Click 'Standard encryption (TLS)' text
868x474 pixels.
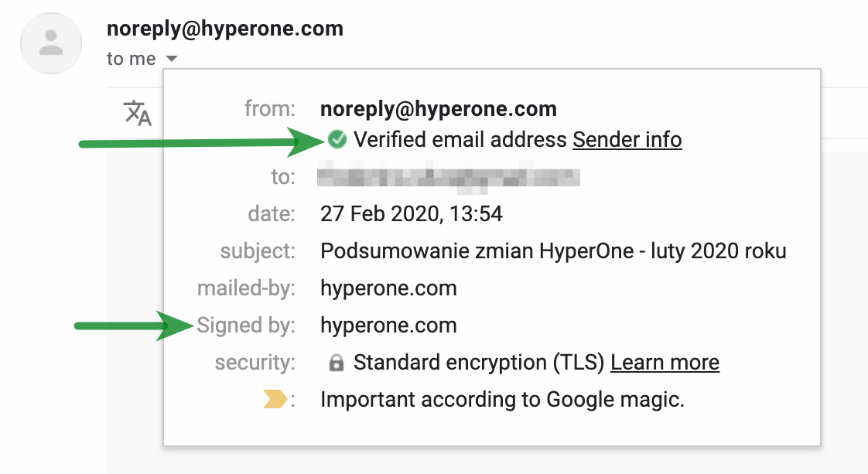(479, 363)
